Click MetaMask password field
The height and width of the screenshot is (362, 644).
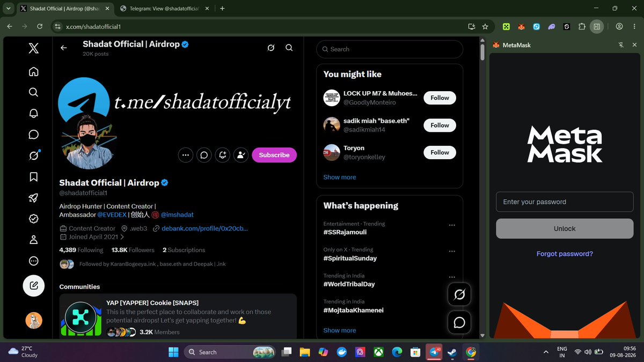click(565, 202)
